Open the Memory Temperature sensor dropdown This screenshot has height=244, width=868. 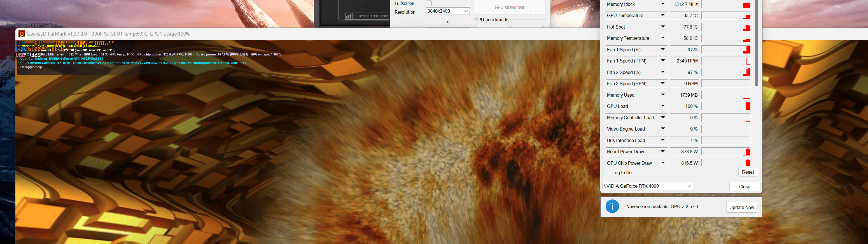(x=662, y=38)
